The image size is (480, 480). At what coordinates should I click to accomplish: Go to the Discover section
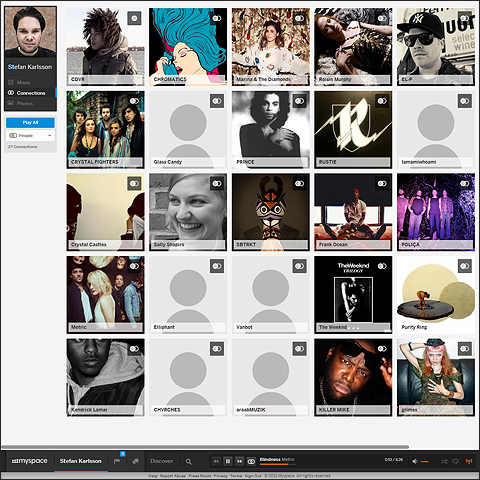coord(162,461)
